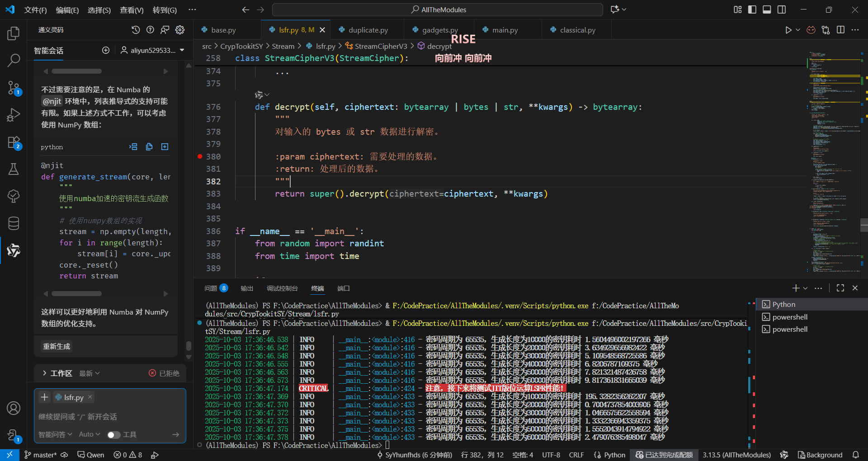Click the chat history icon in Tongyi panel
The image size is (868, 461).
(x=136, y=30)
